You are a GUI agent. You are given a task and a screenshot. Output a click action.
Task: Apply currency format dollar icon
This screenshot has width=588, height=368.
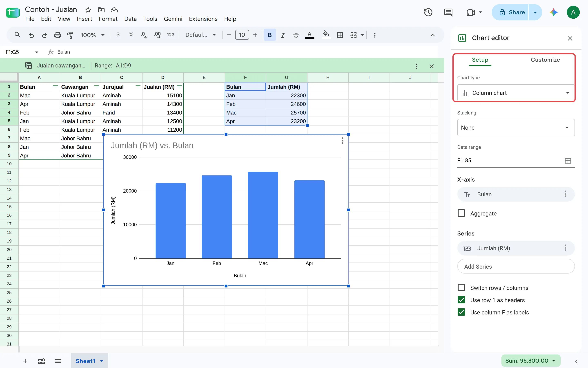(x=118, y=35)
